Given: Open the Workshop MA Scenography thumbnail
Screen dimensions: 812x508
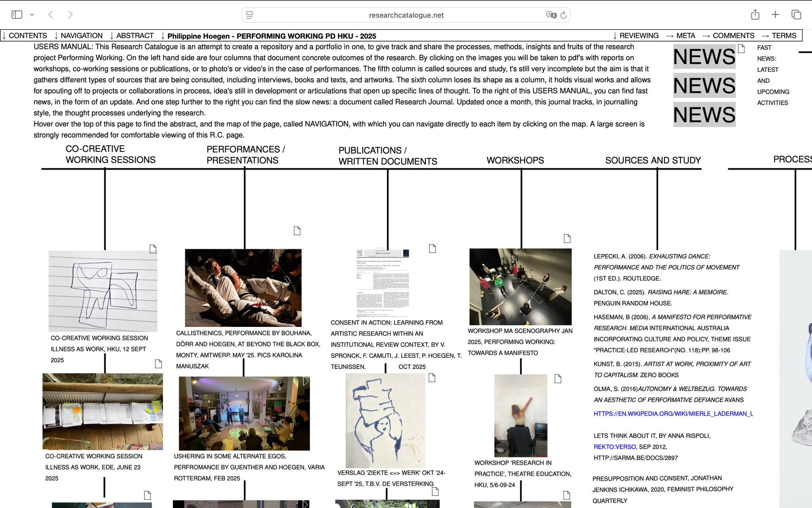Looking at the screenshot, I should [x=520, y=286].
